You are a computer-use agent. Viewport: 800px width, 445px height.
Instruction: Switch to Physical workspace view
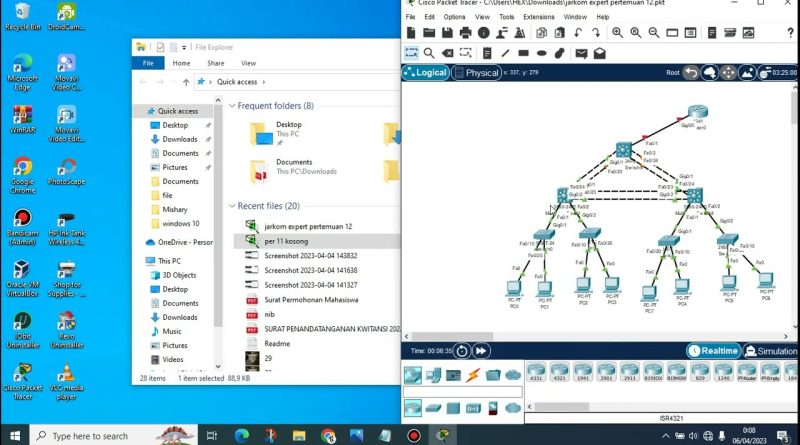point(477,72)
